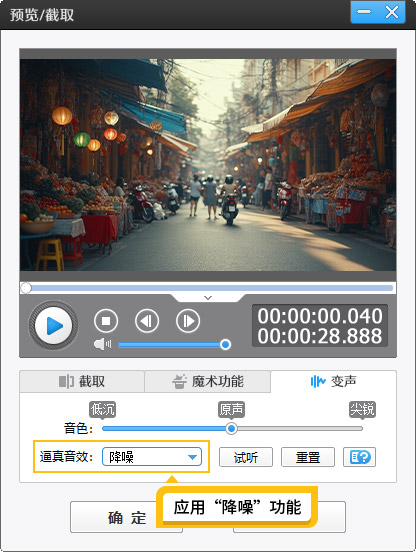
Task: Click the video preview image
Action: point(208,165)
